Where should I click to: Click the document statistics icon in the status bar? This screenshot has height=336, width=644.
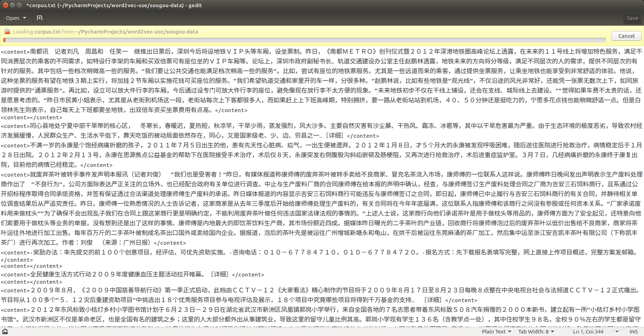click(x=5, y=331)
